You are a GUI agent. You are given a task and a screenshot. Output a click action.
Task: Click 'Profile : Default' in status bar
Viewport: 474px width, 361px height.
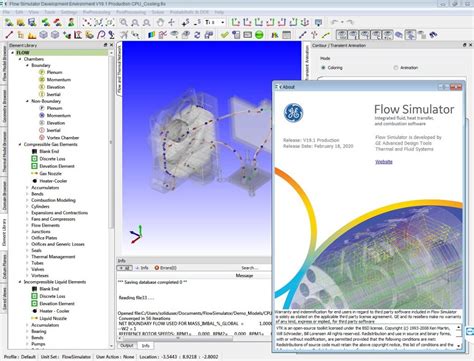click(x=19, y=357)
